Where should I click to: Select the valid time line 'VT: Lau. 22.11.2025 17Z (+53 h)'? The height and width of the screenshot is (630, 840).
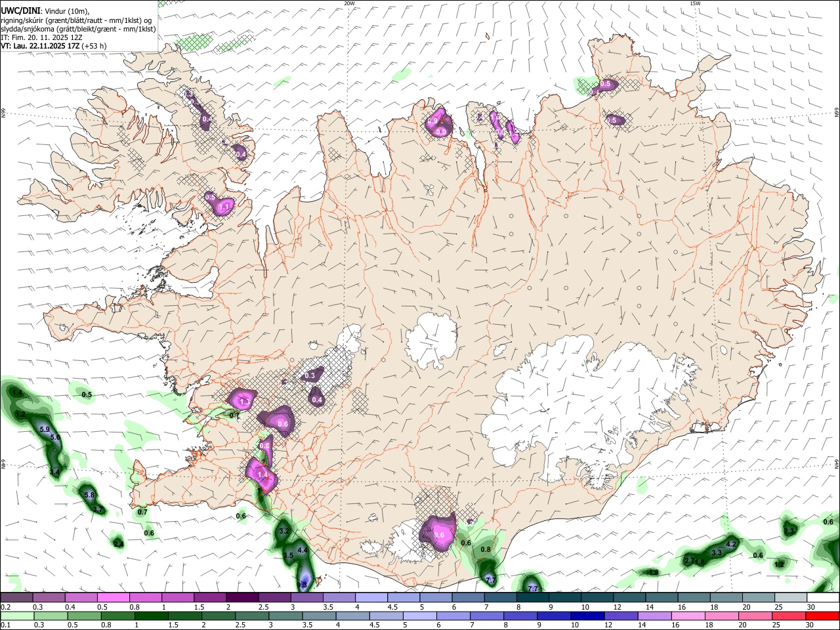(53, 46)
